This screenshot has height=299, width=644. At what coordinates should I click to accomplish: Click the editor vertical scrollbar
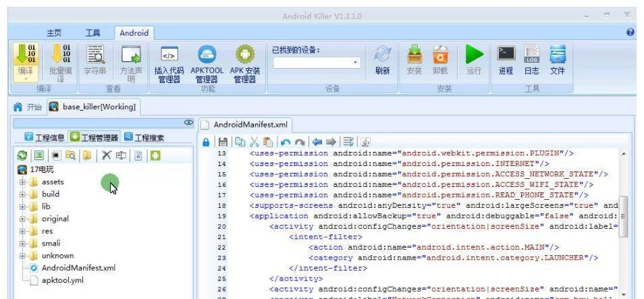(x=623, y=209)
